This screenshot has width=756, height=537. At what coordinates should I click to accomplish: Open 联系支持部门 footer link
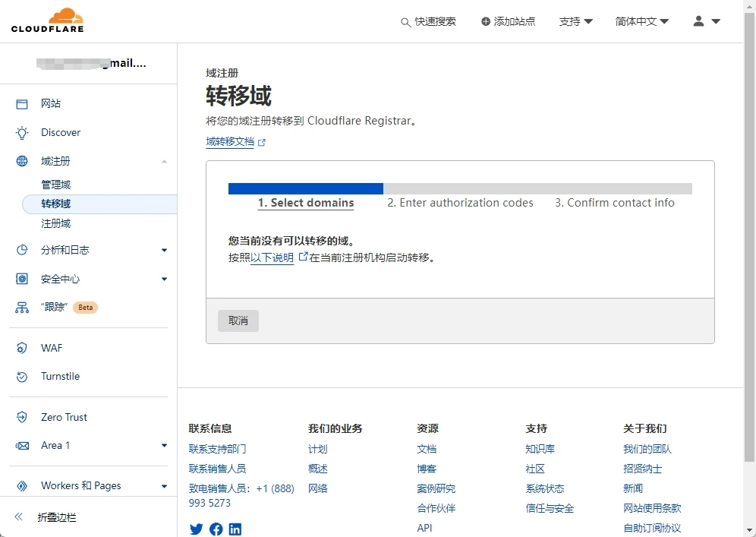coord(217,449)
